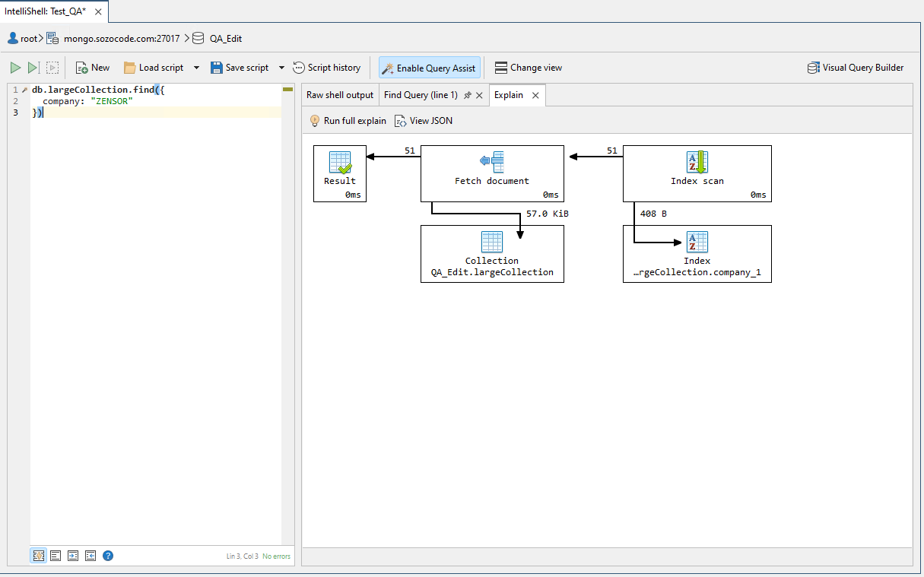924x577 pixels.
Task: Click the outdent icon in editor footer
Action: click(x=90, y=556)
